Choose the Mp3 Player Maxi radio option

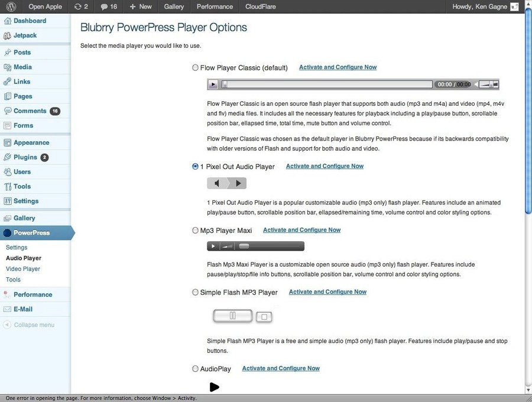point(196,231)
